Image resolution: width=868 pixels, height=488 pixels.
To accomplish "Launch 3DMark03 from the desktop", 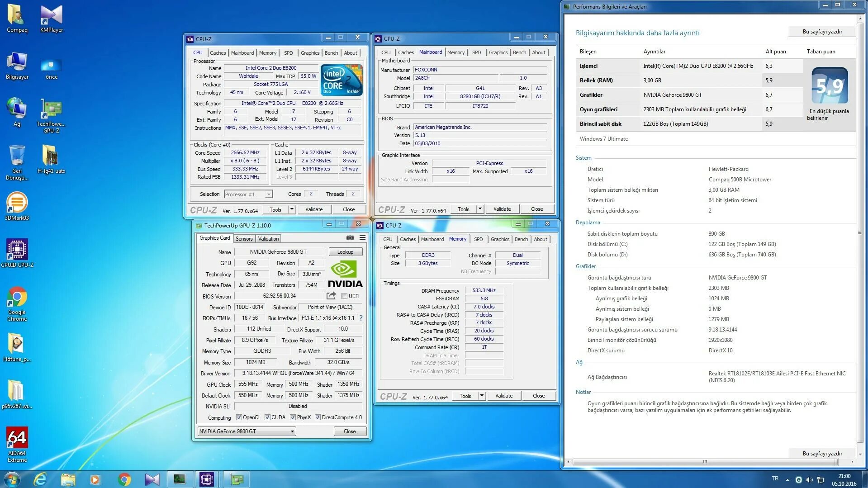I will pos(17,206).
